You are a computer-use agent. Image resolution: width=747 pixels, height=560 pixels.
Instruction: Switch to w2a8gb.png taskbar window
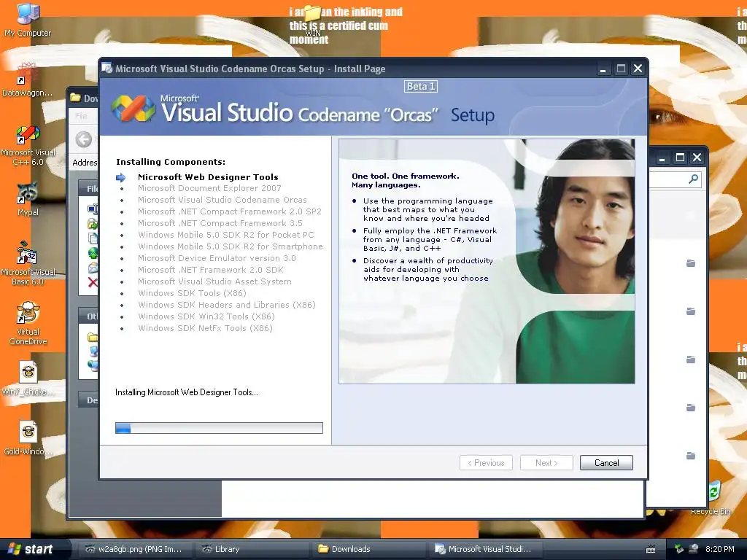(x=133, y=549)
